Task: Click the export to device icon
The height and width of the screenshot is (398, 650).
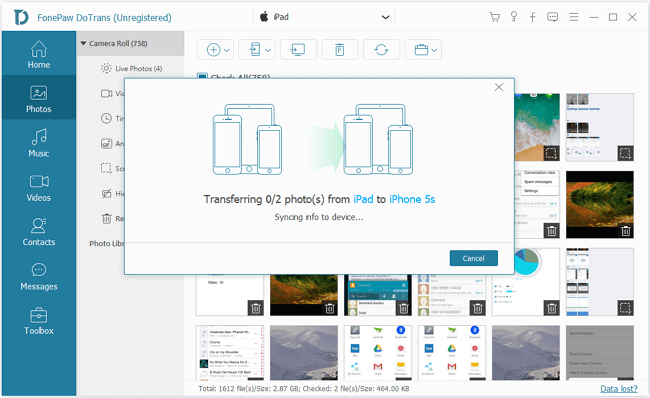Action: point(255,50)
